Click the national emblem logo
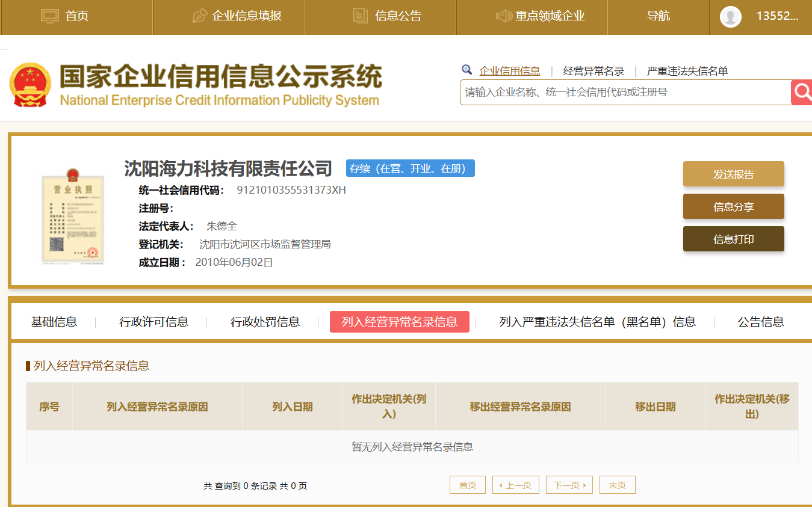 click(x=30, y=85)
